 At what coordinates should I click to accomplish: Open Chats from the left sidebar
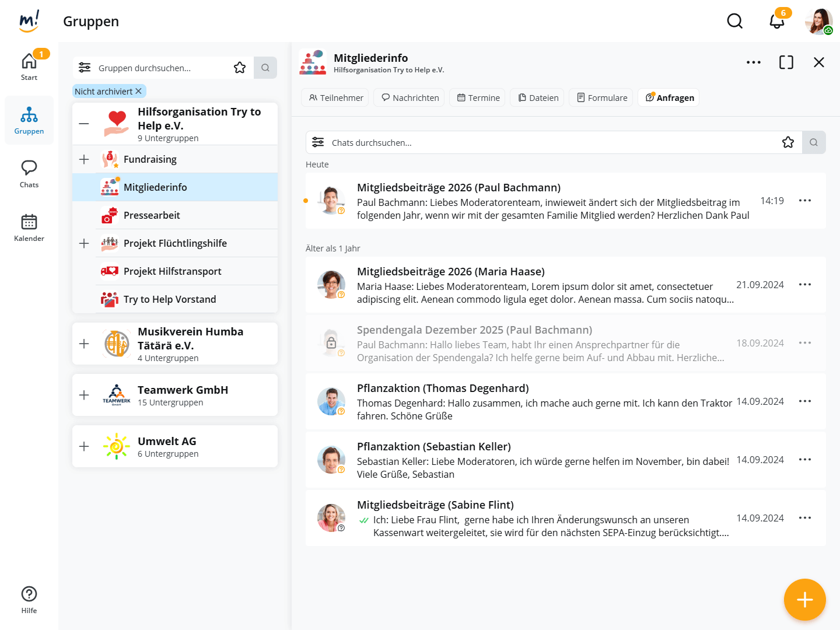[29, 174]
